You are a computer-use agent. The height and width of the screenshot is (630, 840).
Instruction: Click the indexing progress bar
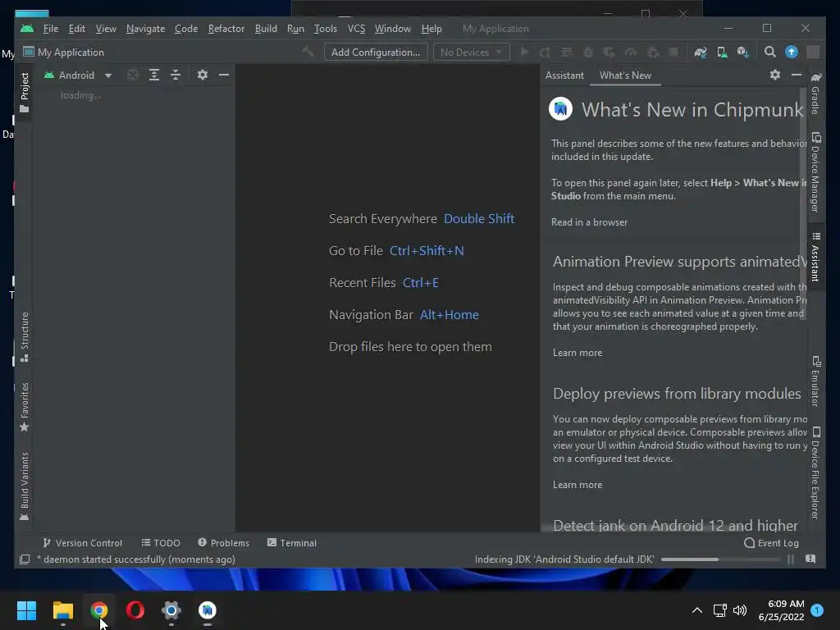click(x=720, y=559)
